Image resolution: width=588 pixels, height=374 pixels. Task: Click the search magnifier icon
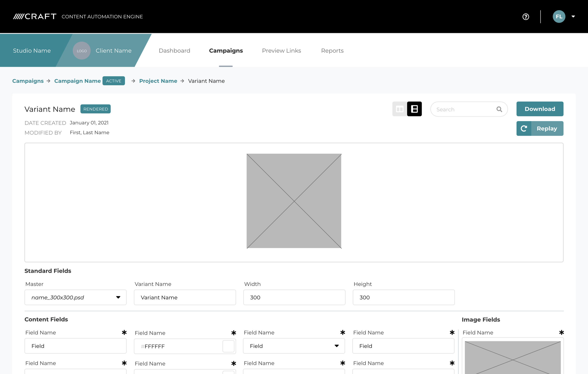(499, 109)
